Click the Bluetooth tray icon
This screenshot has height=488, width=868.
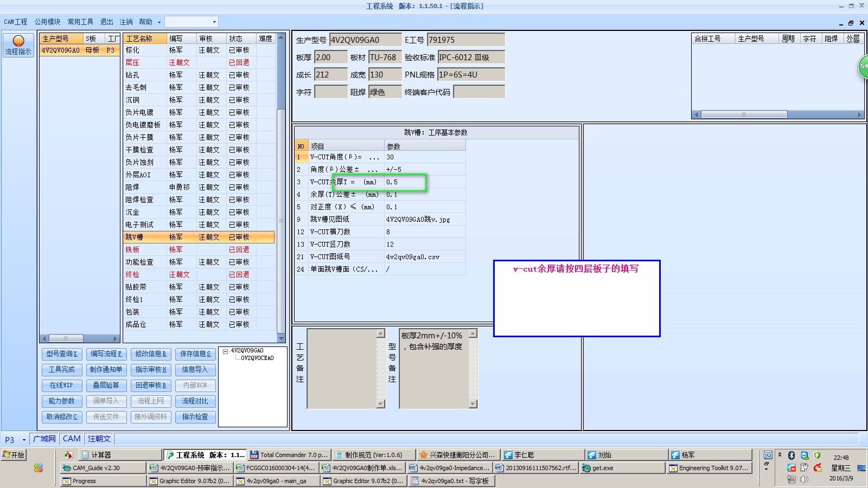(x=792, y=455)
